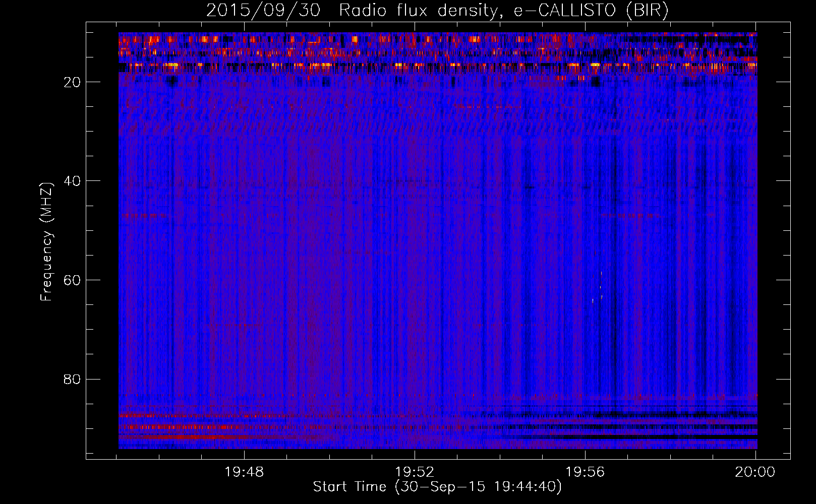Click the 40 MHz frequency tick label
Viewport: 816px width, 504px height.
[x=72, y=181]
